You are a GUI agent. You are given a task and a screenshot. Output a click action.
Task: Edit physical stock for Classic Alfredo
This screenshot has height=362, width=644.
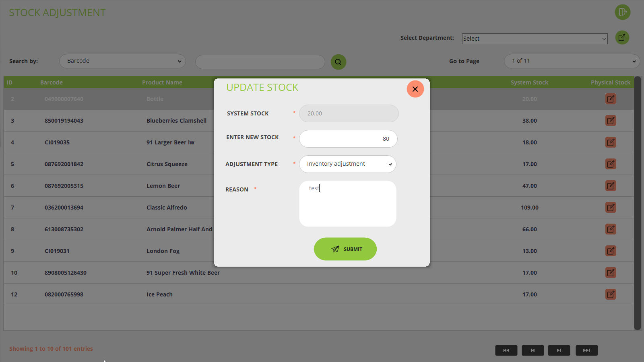tap(611, 208)
